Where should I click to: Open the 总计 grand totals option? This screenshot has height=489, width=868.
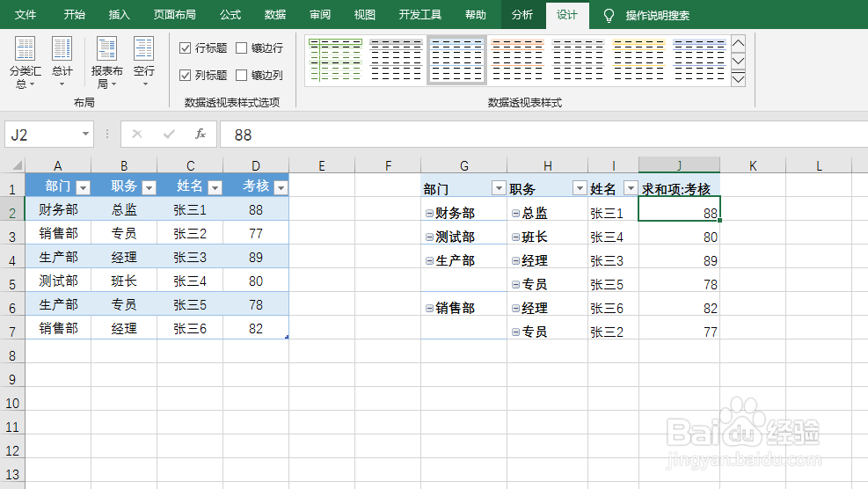pyautogui.click(x=62, y=62)
